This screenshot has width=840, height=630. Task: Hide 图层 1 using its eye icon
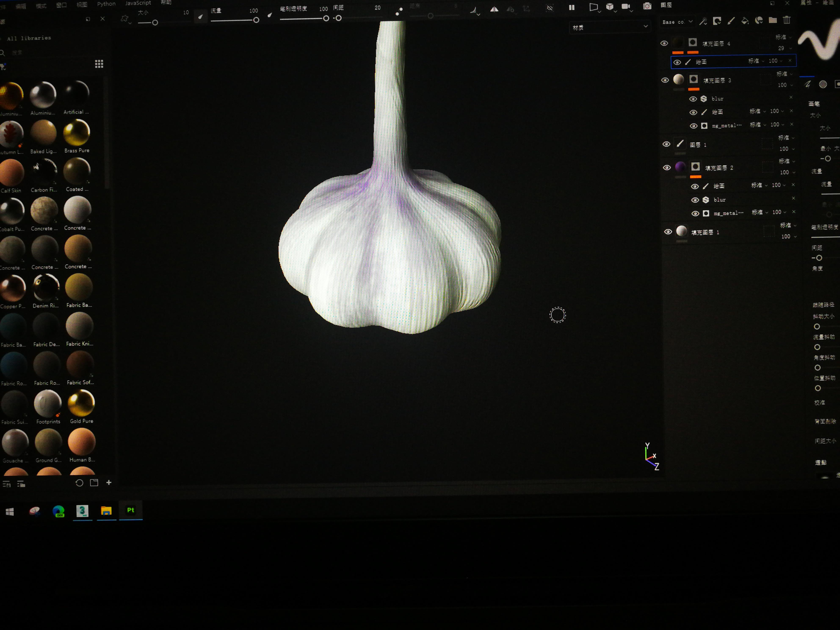pyautogui.click(x=666, y=144)
